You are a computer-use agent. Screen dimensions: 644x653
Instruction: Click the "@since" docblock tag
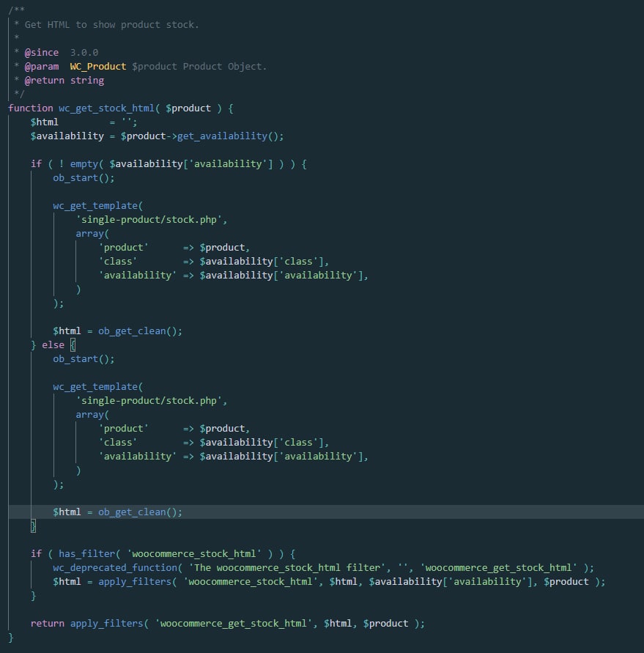click(41, 53)
